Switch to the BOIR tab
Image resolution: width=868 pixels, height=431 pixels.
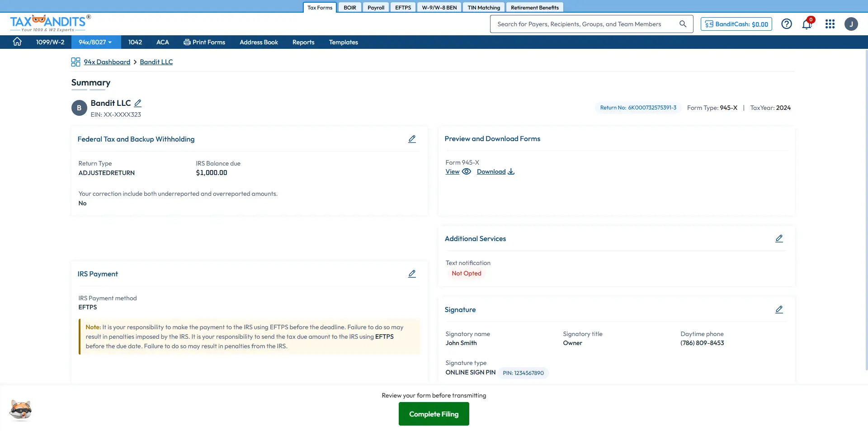point(350,7)
